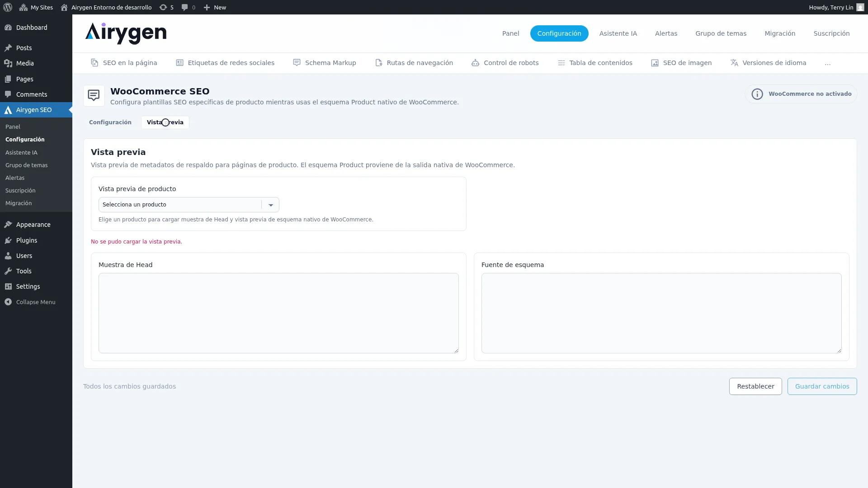This screenshot has height=488, width=868.
Task: Click the Appearance brush icon
Action: pos(8,225)
